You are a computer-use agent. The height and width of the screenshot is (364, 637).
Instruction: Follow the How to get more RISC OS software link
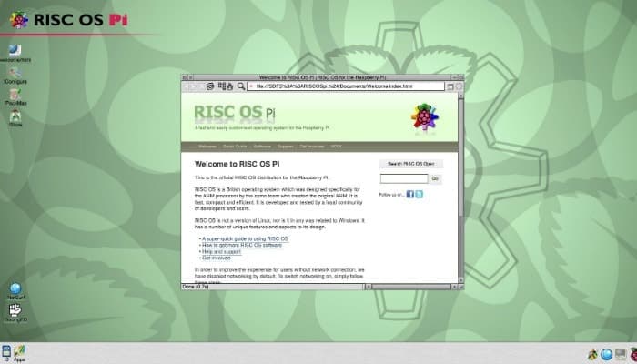[x=242, y=246]
